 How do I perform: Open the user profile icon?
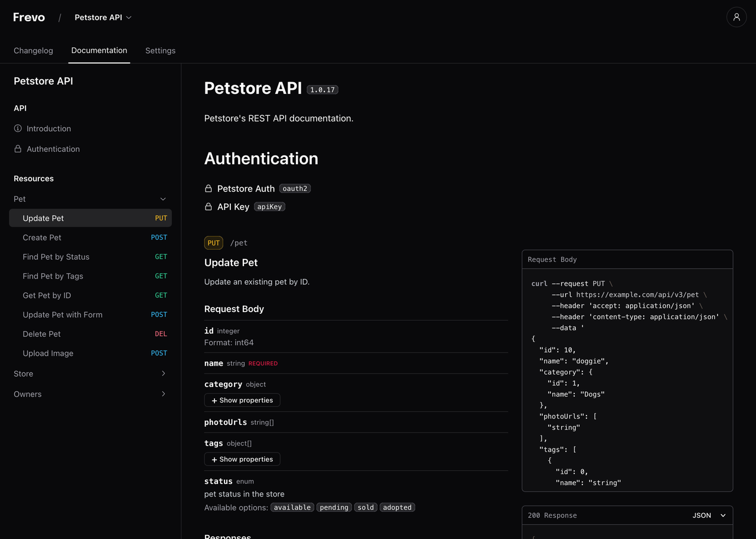[x=737, y=17]
